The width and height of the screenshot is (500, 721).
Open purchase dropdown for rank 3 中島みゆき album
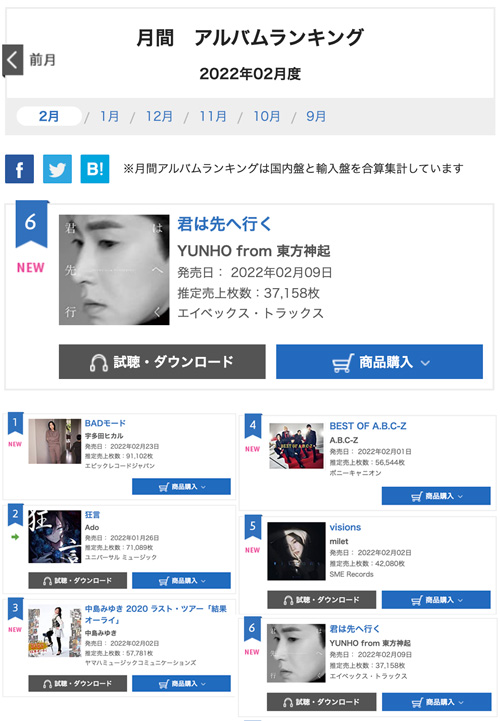[181, 684]
